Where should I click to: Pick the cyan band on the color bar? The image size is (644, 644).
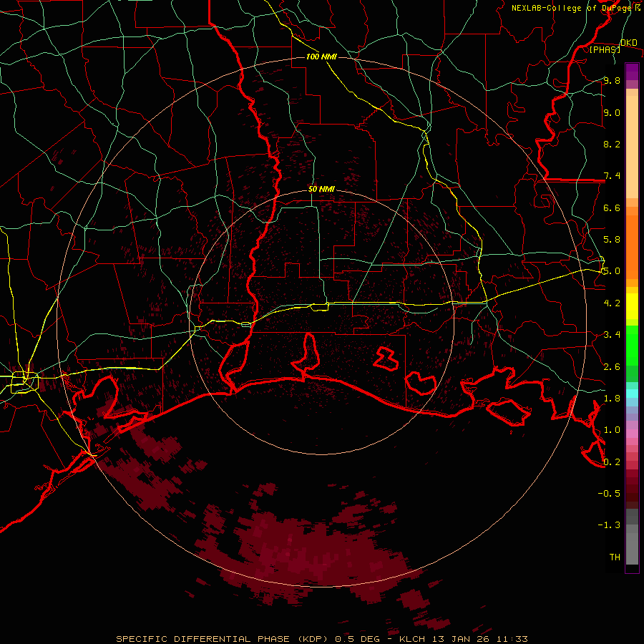coord(632,393)
